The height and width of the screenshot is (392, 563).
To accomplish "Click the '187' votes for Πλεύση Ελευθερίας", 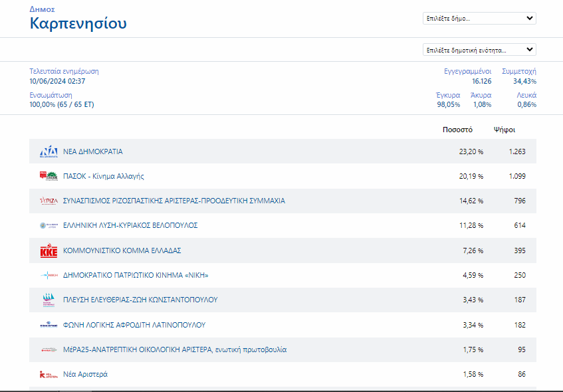I will tap(520, 300).
